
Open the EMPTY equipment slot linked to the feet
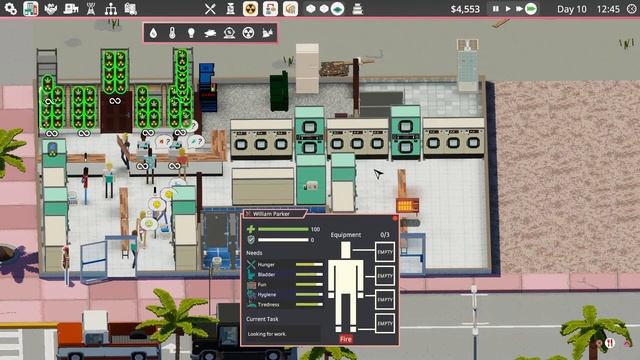point(385,323)
